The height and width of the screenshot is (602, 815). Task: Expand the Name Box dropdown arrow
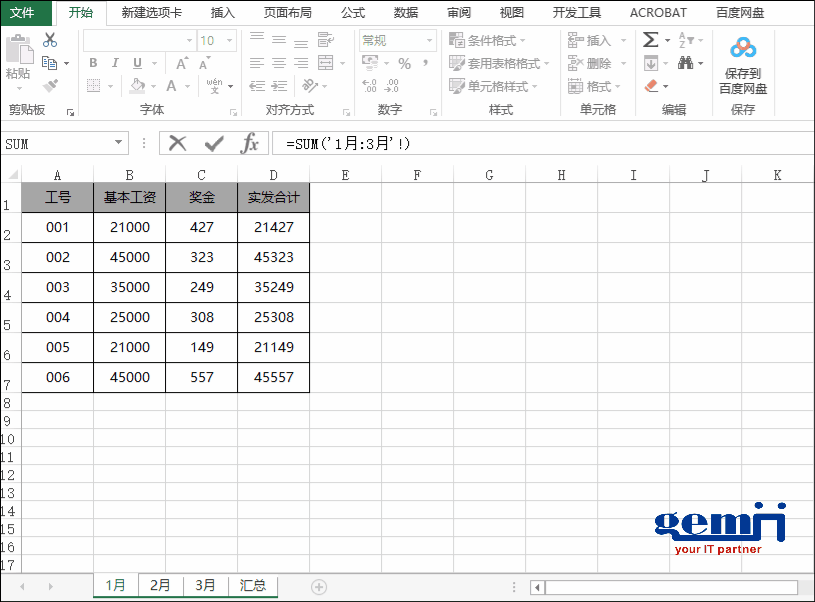click(x=120, y=144)
